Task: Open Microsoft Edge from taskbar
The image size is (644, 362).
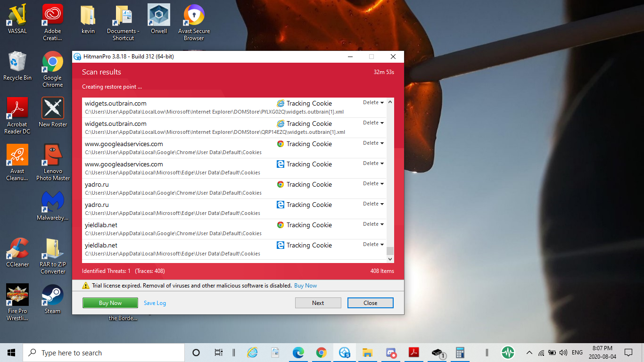Action: (x=298, y=353)
